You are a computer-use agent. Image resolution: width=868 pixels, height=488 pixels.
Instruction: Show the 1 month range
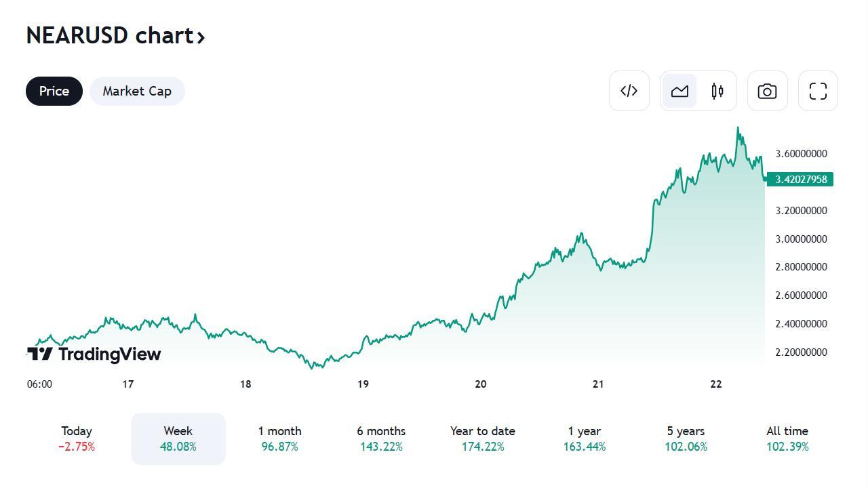click(279, 439)
